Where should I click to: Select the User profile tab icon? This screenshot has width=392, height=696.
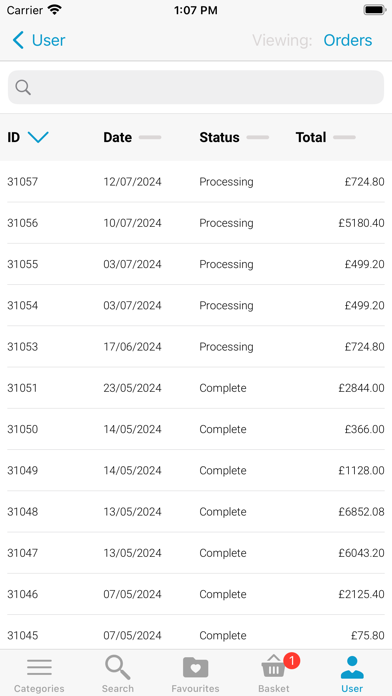[352, 668]
